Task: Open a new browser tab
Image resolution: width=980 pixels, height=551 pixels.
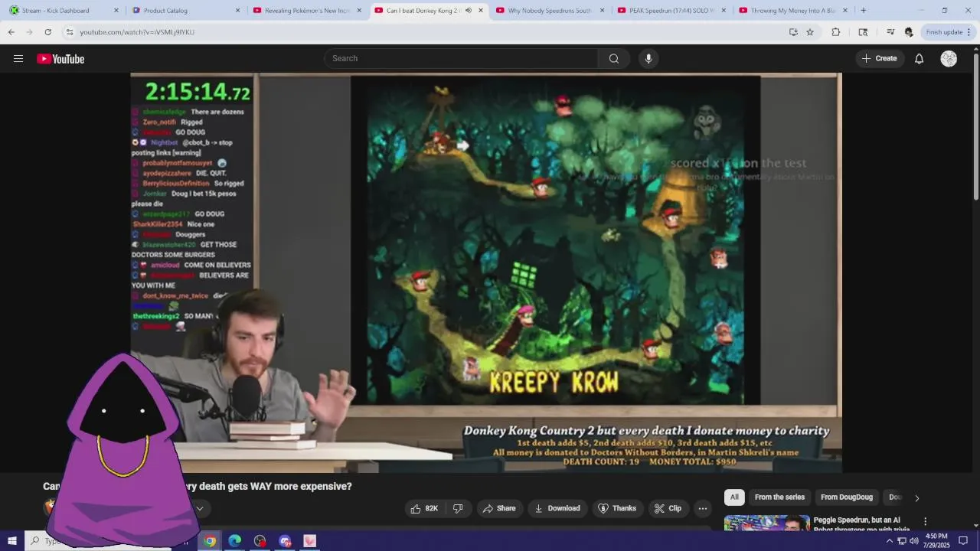Action: coord(863,11)
